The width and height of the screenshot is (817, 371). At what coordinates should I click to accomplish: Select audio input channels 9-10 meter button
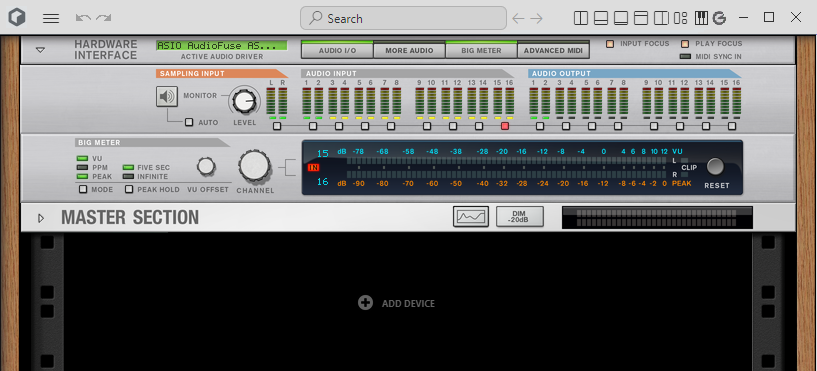click(x=427, y=126)
